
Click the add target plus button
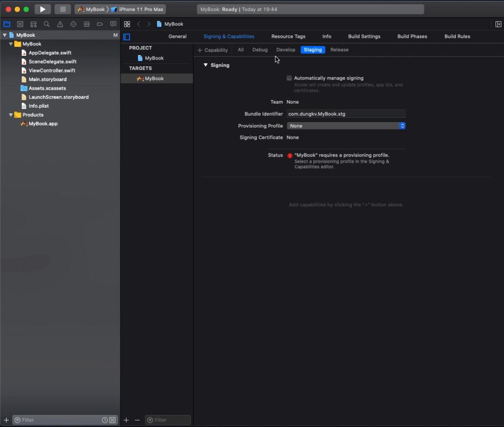[x=127, y=420]
